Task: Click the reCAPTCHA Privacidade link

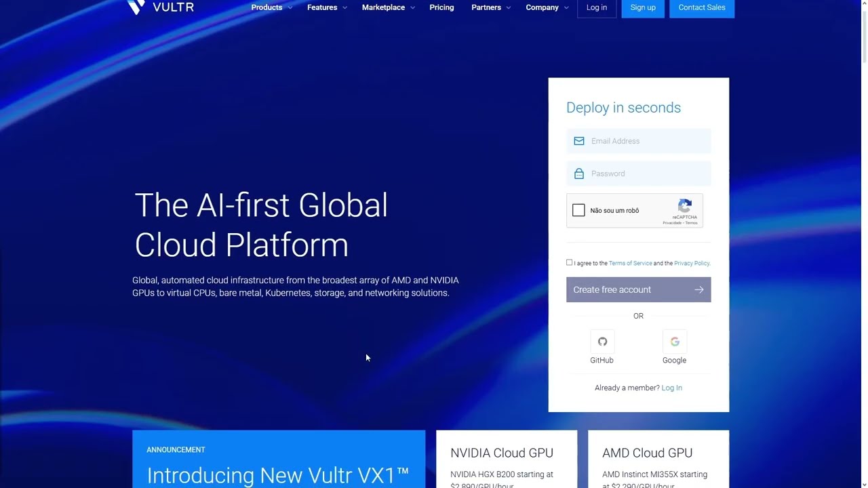Action: 672,222
